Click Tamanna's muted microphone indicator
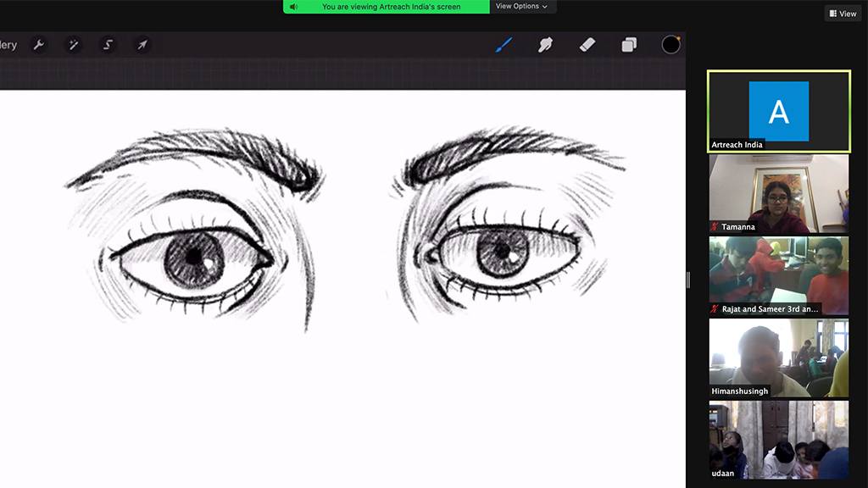Image resolution: width=868 pixels, height=488 pixels. 715,227
